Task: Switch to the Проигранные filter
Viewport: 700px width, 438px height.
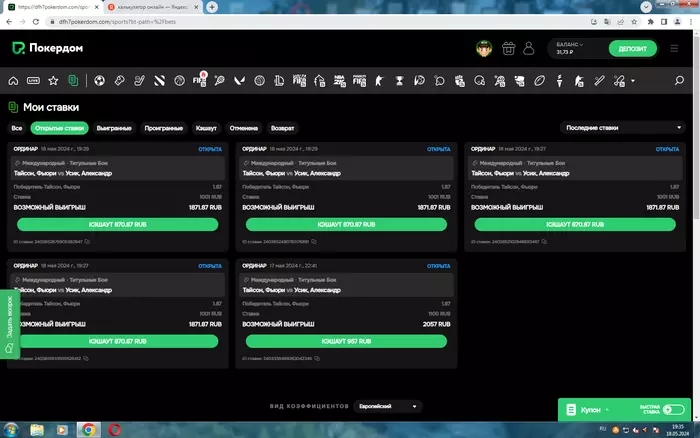Action: (x=163, y=128)
